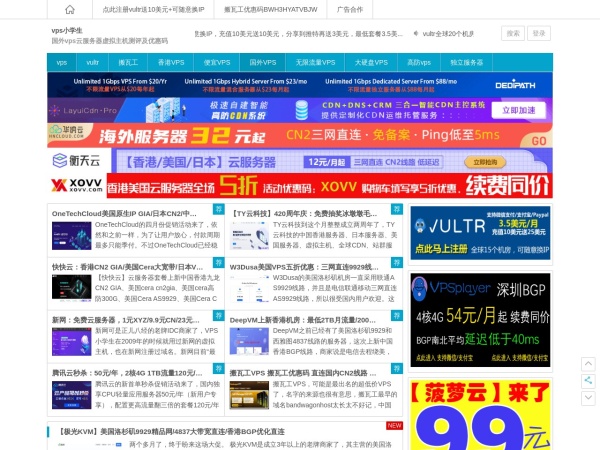Click OneTechCloud article thumbnail
The image size is (600, 450).
point(72,236)
